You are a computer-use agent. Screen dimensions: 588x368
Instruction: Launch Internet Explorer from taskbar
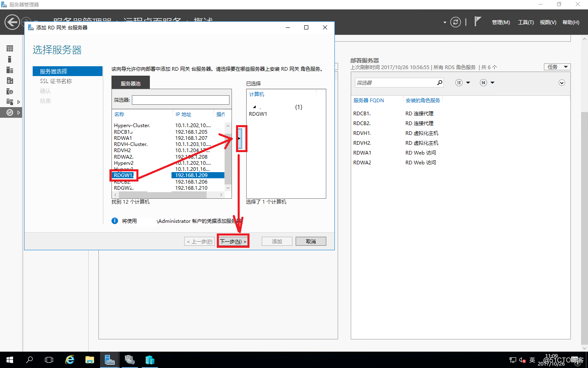pyautogui.click(x=70, y=360)
